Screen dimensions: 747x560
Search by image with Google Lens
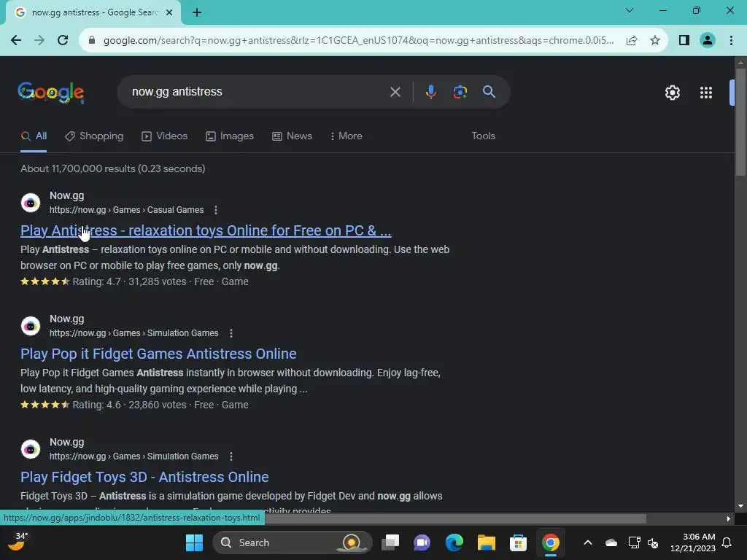460,91
